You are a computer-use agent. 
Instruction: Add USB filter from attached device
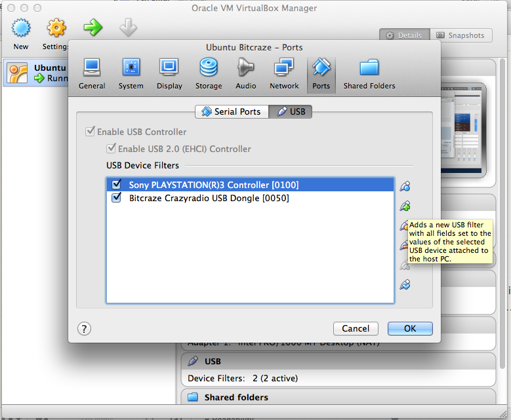pos(405,206)
